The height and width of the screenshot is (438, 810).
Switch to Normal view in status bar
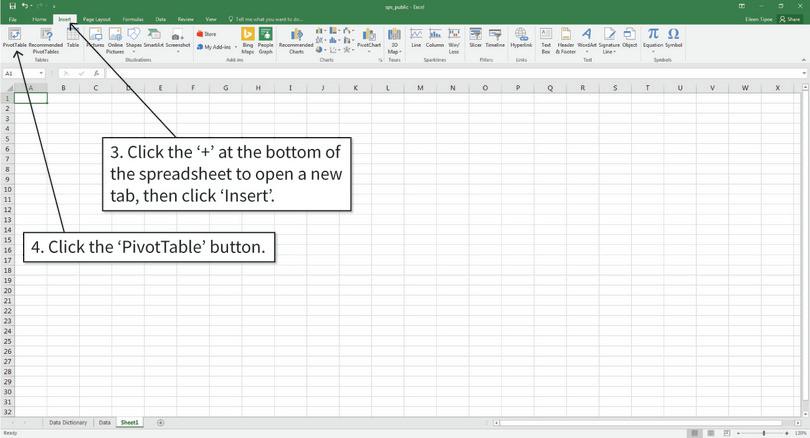tap(695, 433)
